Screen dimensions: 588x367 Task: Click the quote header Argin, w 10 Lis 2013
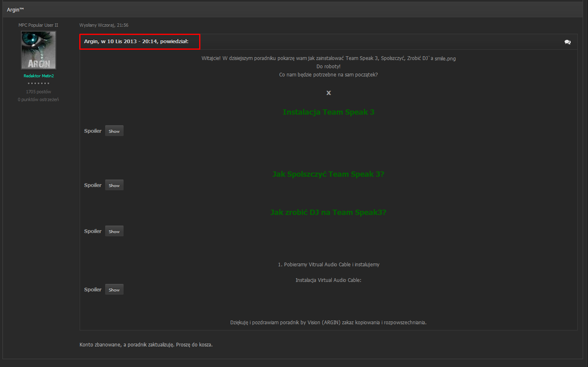click(136, 42)
